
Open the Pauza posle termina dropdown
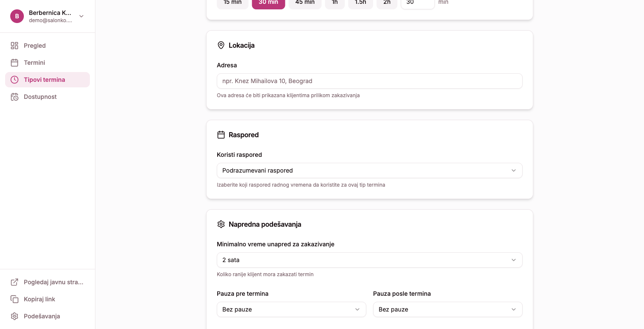tap(448, 309)
